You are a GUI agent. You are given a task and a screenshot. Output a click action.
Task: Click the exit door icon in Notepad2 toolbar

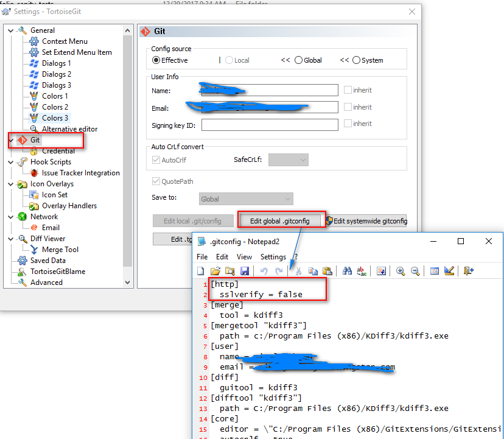coord(469,271)
